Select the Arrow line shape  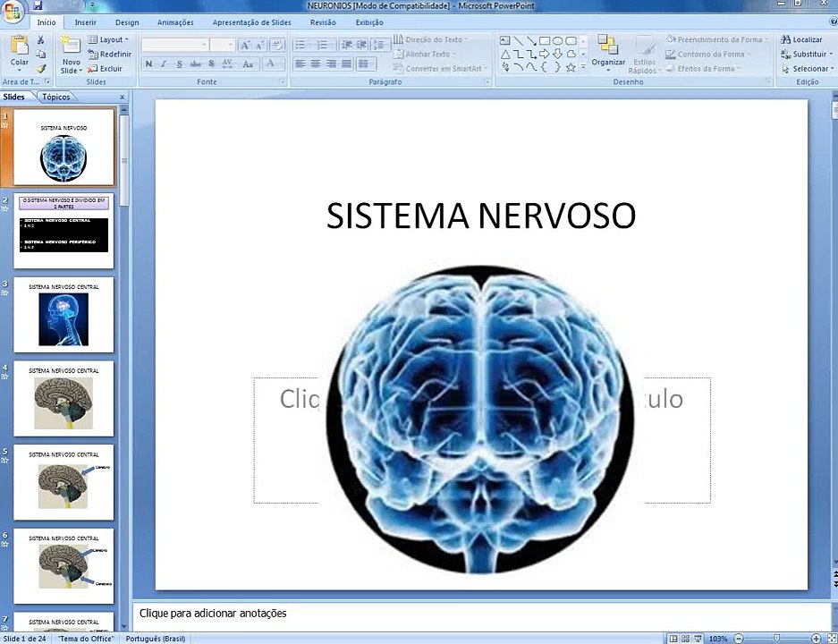click(531, 40)
